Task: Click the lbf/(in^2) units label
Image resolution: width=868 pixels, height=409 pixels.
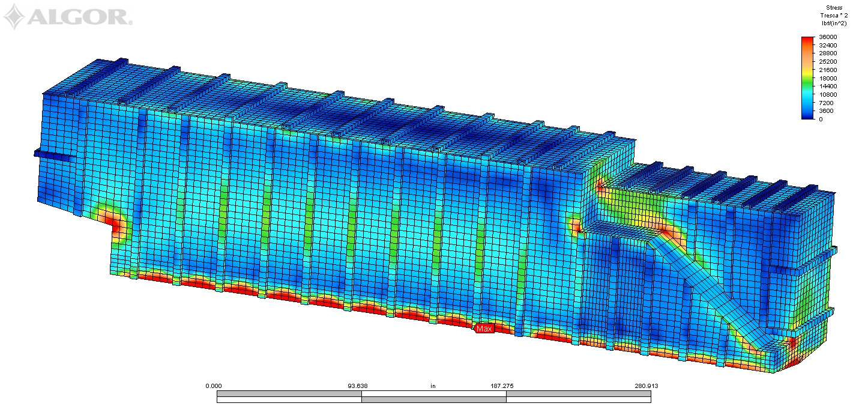Action: 833,25
